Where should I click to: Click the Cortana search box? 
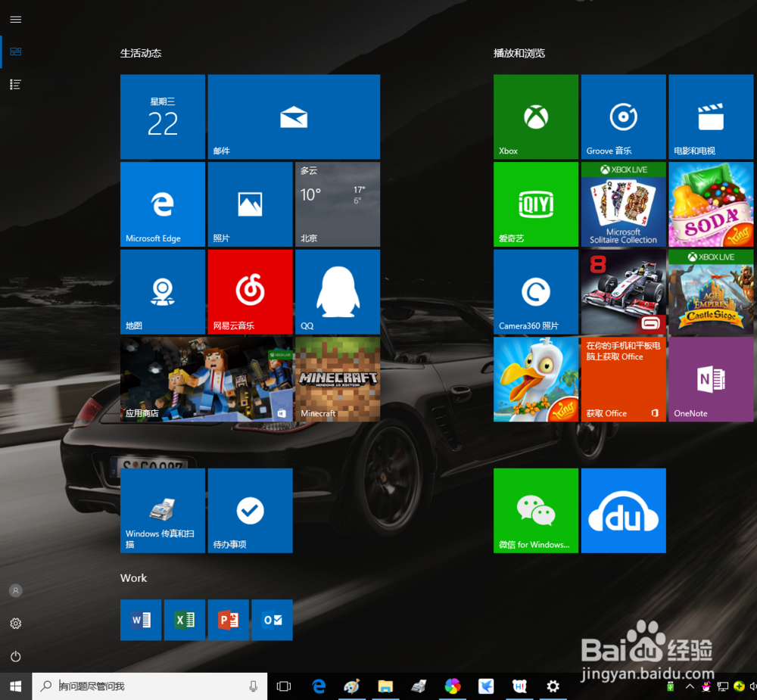click(150, 686)
